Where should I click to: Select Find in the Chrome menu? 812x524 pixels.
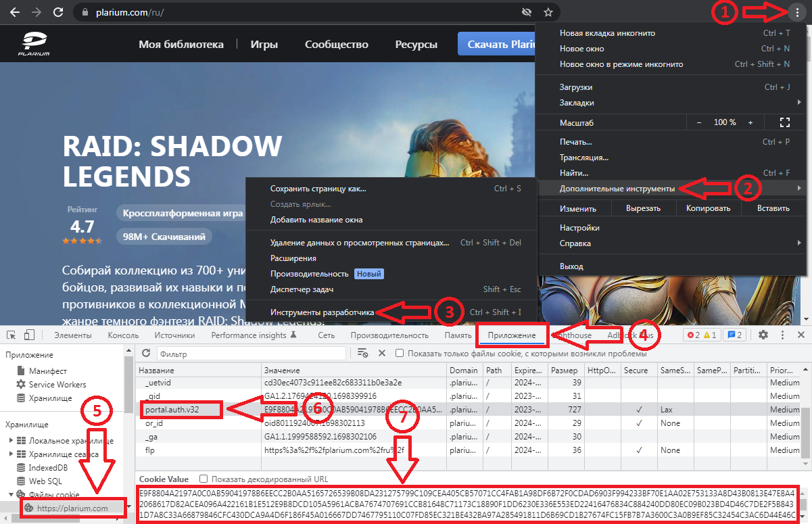click(672, 173)
